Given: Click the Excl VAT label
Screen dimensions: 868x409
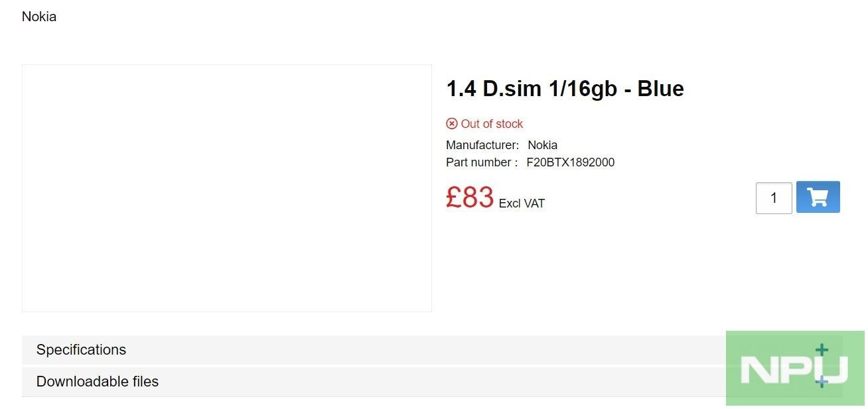Looking at the screenshot, I should click(522, 204).
